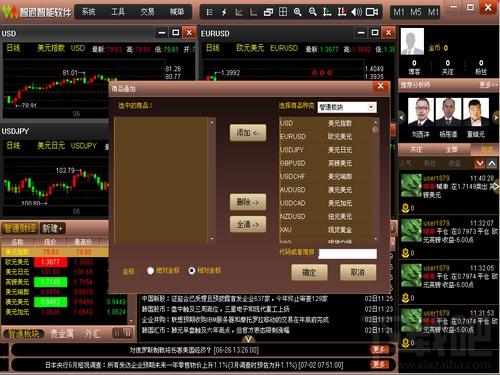Viewport: 500px width, 375px height.
Task: Select NZDUSD in the commodity list
Action: coord(325,217)
